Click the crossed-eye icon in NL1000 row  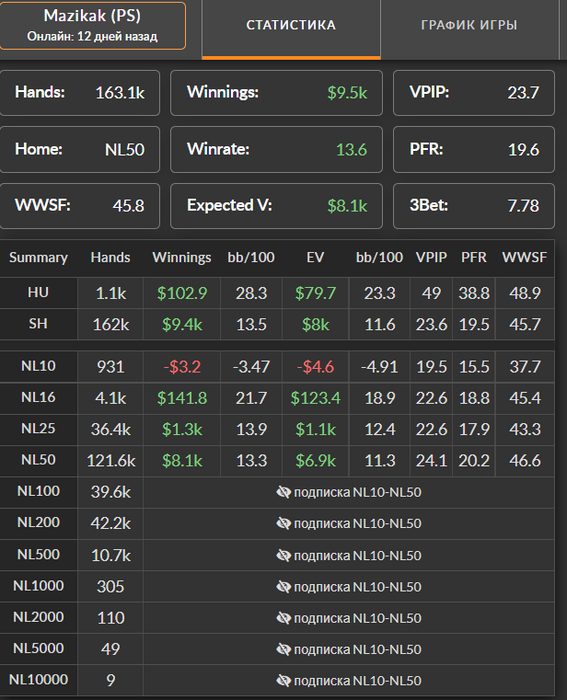click(x=284, y=587)
